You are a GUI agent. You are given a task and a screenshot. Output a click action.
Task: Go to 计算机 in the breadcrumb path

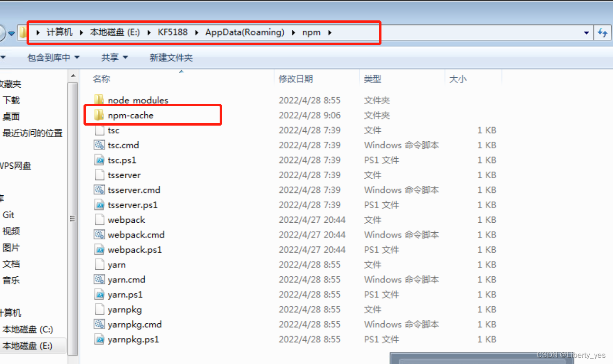click(60, 33)
